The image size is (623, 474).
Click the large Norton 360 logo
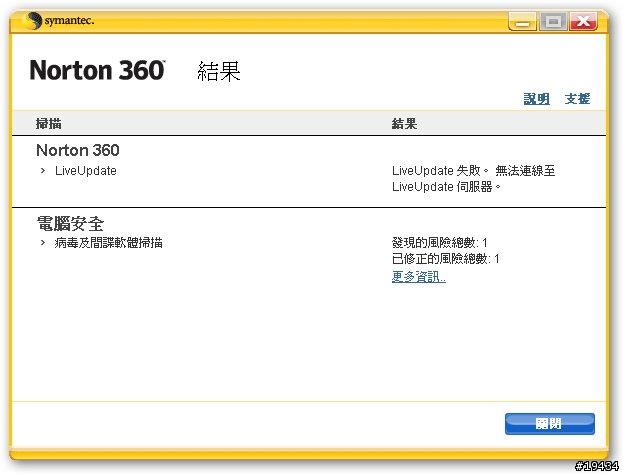[x=97, y=70]
